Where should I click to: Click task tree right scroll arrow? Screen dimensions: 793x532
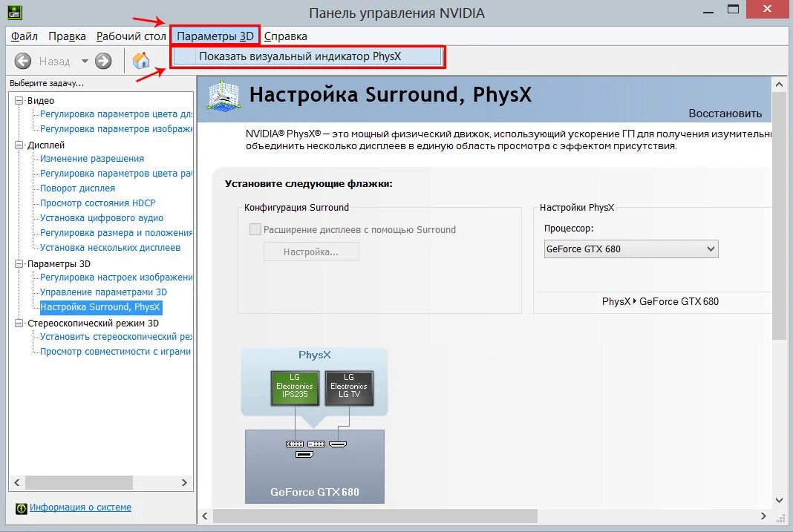tap(185, 483)
